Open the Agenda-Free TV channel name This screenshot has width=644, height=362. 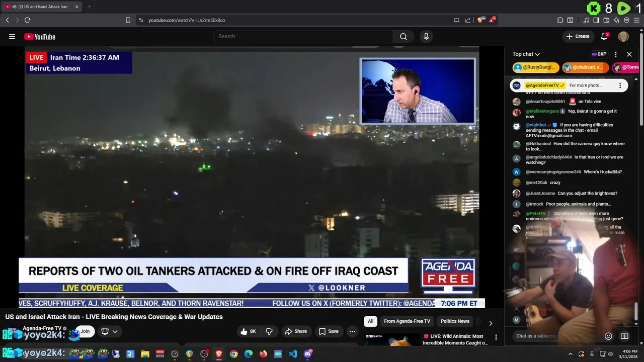coord(42,328)
